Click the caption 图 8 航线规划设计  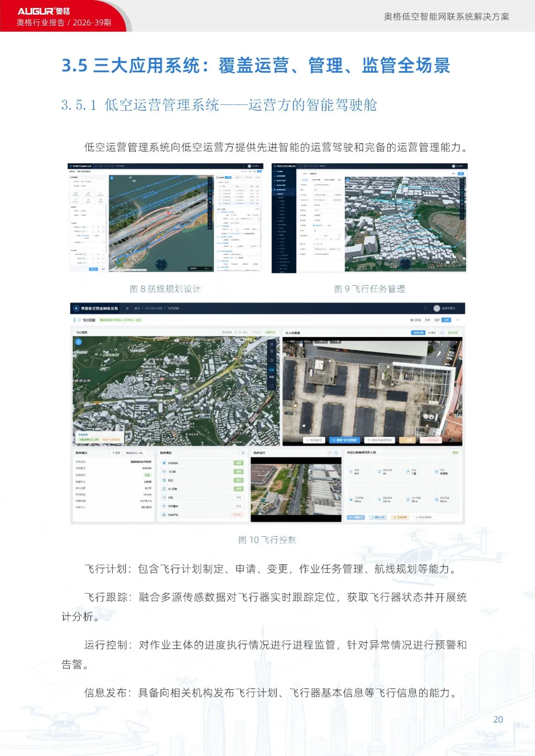165,289
